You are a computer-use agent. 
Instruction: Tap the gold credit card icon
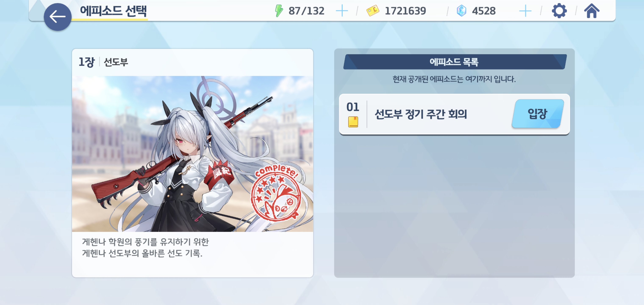pyautogui.click(x=372, y=11)
